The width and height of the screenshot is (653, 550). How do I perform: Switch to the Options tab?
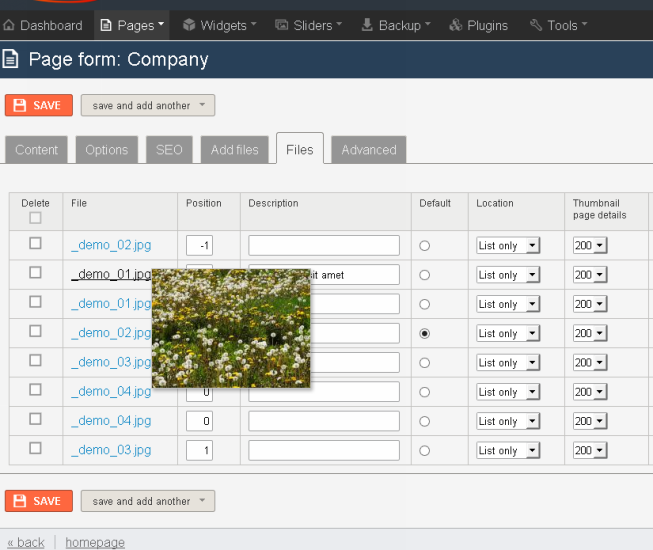(x=107, y=150)
